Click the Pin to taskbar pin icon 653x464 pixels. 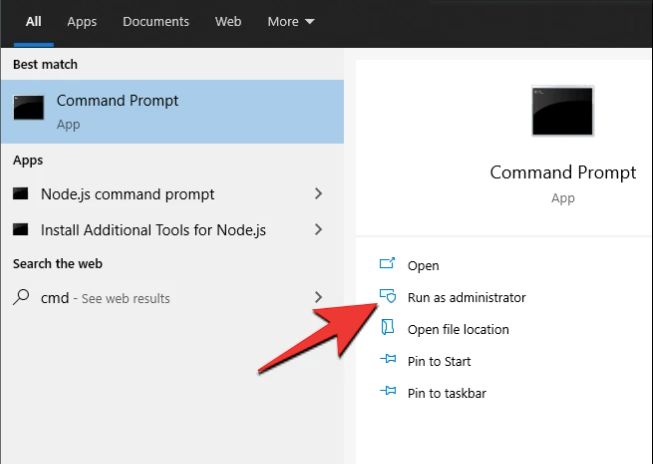[388, 391]
